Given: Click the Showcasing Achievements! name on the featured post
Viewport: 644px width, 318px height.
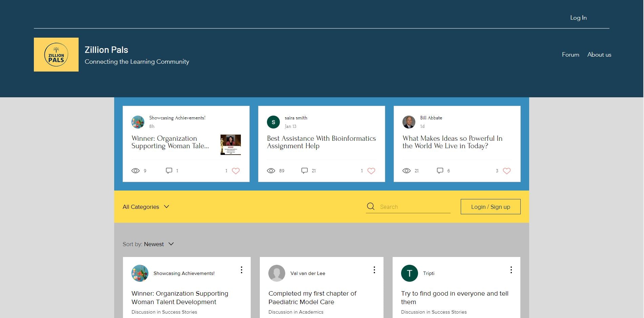Looking at the screenshot, I should (x=177, y=118).
